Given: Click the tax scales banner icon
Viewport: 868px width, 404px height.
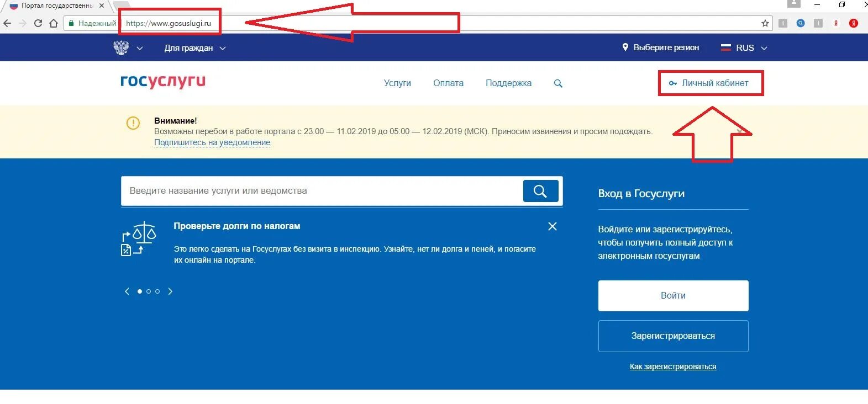Looking at the screenshot, I should click(139, 238).
